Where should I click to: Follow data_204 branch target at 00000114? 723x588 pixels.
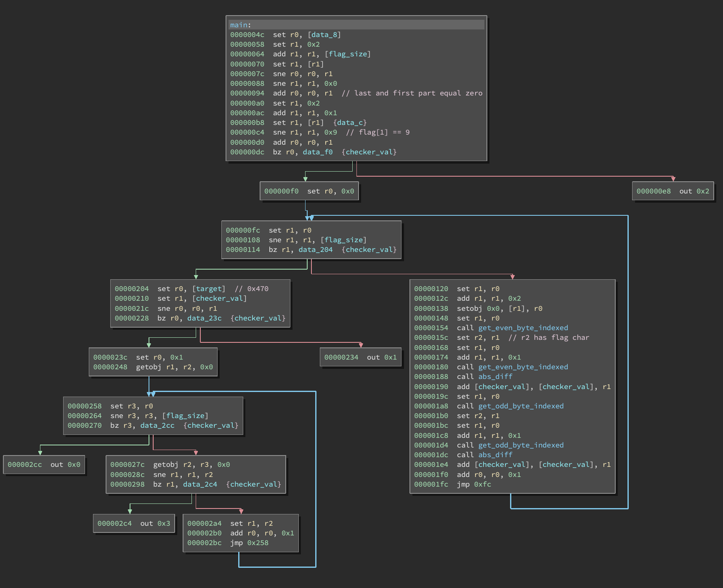(x=315, y=249)
